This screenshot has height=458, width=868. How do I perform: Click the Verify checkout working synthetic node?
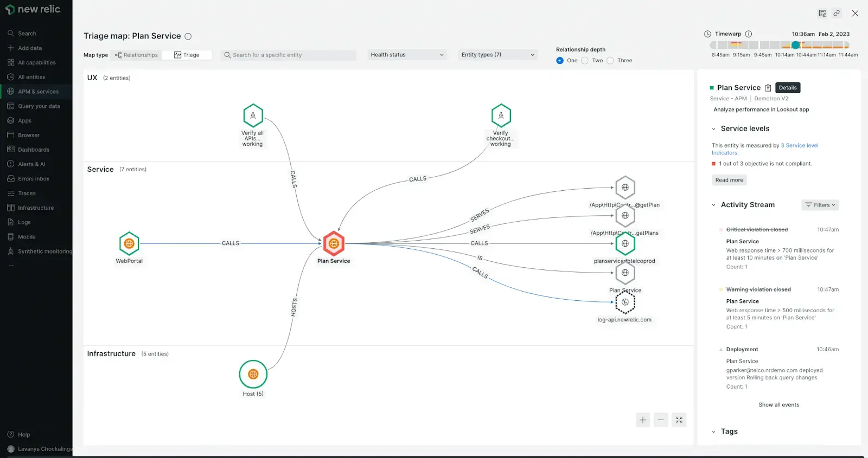point(501,115)
